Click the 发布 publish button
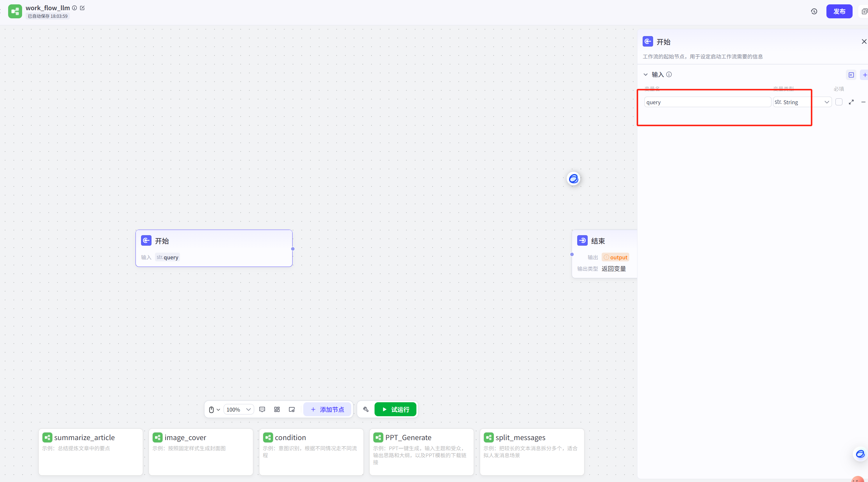The width and height of the screenshot is (868, 482). pos(839,11)
